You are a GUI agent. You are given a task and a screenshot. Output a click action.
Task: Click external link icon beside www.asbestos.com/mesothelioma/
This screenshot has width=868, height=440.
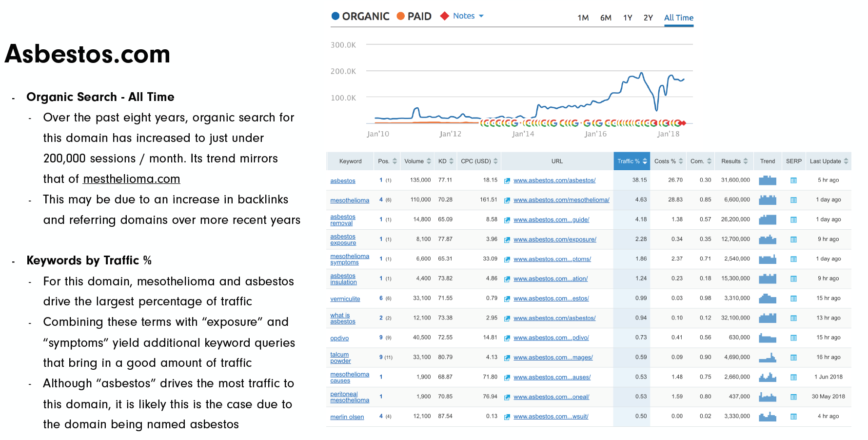click(x=507, y=200)
